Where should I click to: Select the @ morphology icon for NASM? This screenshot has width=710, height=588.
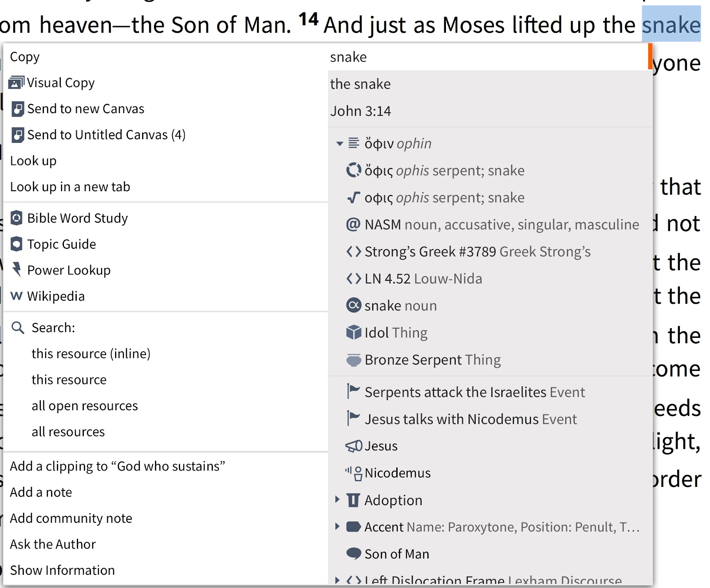click(354, 224)
